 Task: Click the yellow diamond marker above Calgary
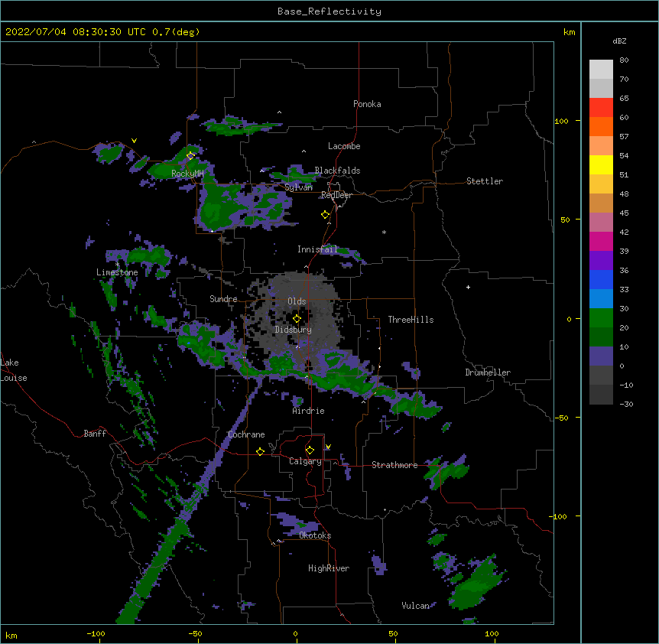coord(310,450)
